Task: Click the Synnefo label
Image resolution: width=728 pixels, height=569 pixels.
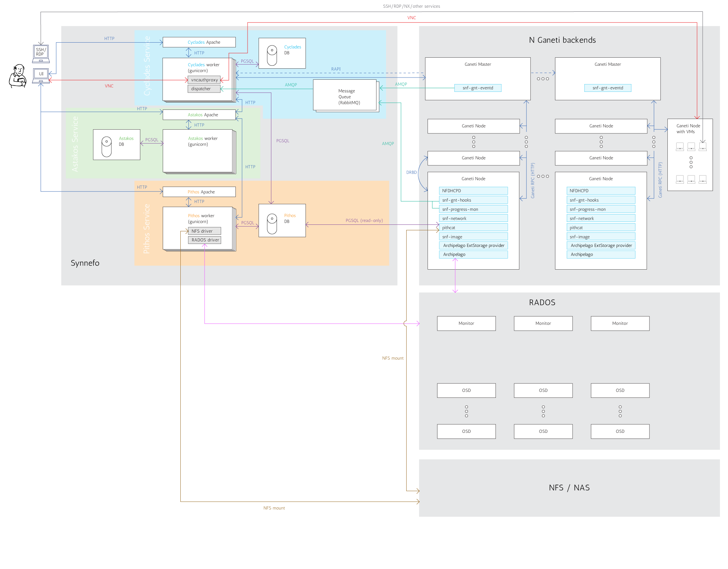Action: (85, 263)
